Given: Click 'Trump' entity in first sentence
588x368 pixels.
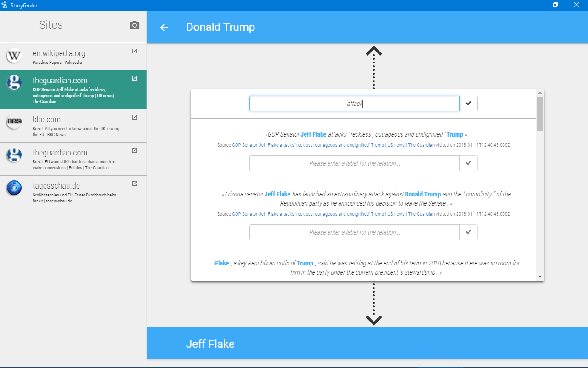Looking at the screenshot, I should pos(455,134).
